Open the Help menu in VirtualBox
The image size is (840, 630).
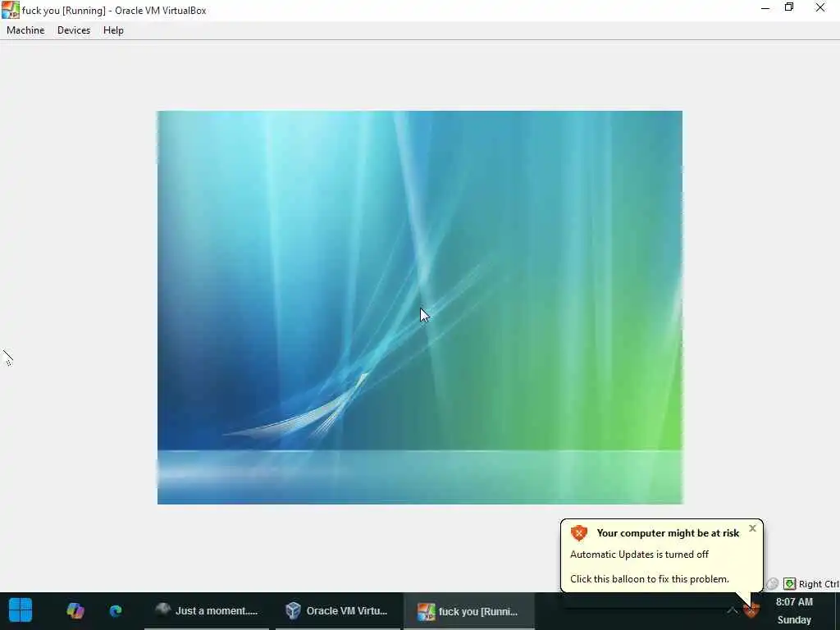click(113, 30)
